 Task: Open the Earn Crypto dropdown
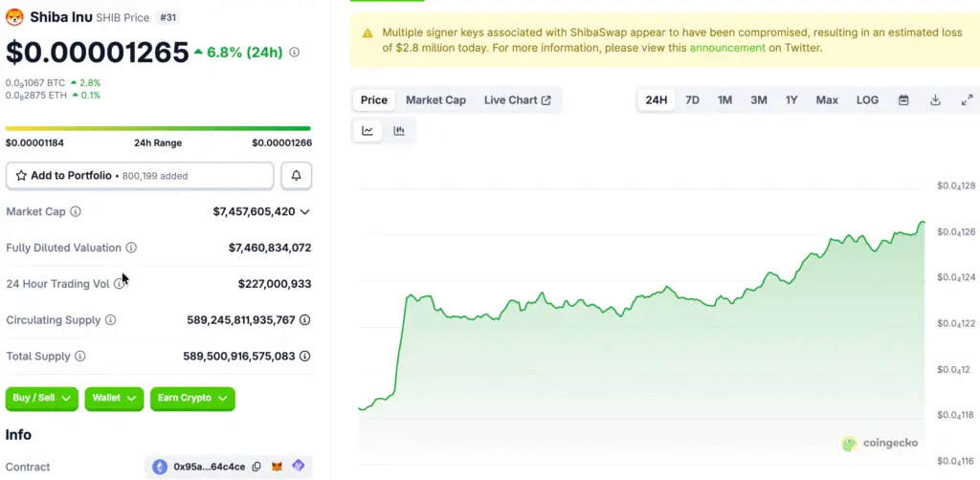click(192, 398)
